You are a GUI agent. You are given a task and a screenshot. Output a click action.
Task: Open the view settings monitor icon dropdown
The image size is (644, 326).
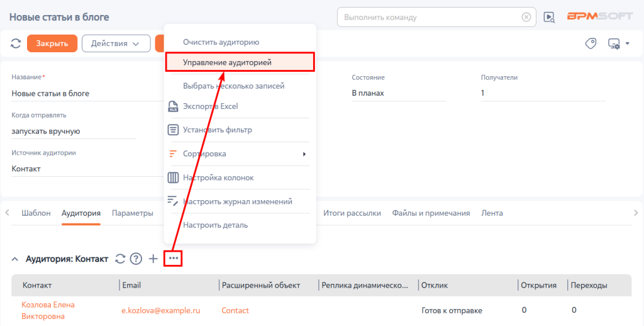click(618, 43)
